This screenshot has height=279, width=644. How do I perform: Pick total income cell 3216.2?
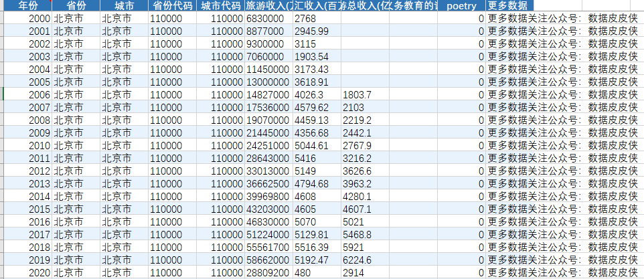pyautogui.click(x=365, y=159)
